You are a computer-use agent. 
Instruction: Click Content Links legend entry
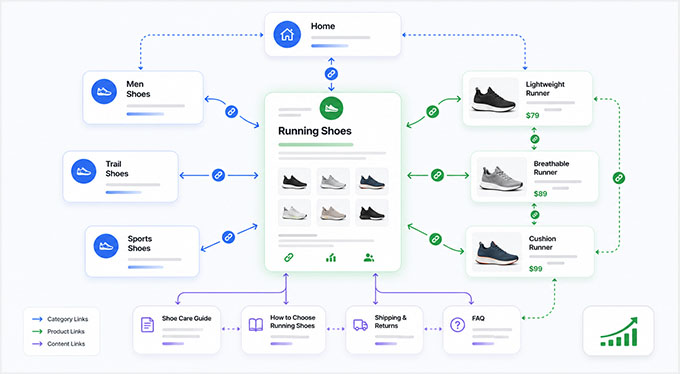pos(59,344)
